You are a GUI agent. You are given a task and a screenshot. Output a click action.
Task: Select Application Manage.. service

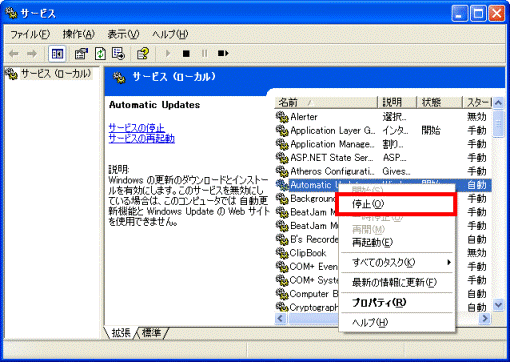[x=383, y=144]
